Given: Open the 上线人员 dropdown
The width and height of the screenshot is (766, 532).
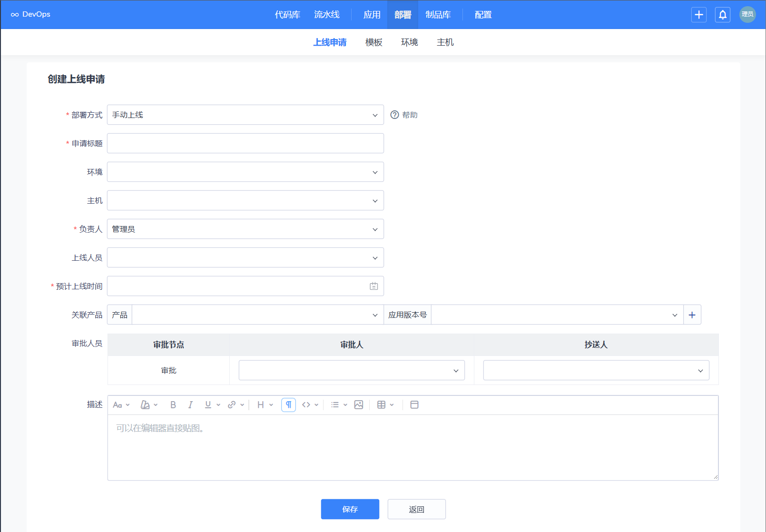Looking at the screenshot, I should (x=246, y=257).
